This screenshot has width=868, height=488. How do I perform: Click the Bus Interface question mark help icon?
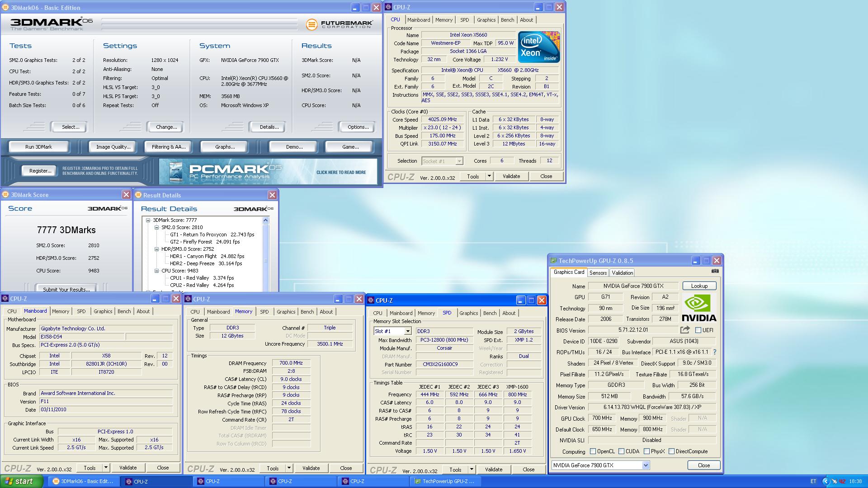click(x=715, y=352)
